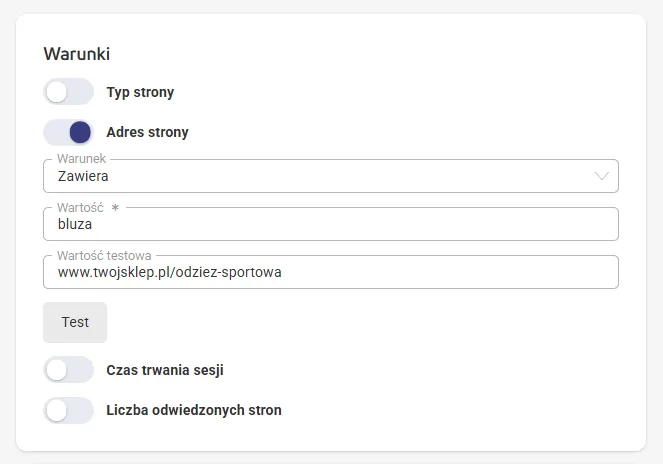Enable the Typ strony toggle
The image size is (663, 464).
68,92
